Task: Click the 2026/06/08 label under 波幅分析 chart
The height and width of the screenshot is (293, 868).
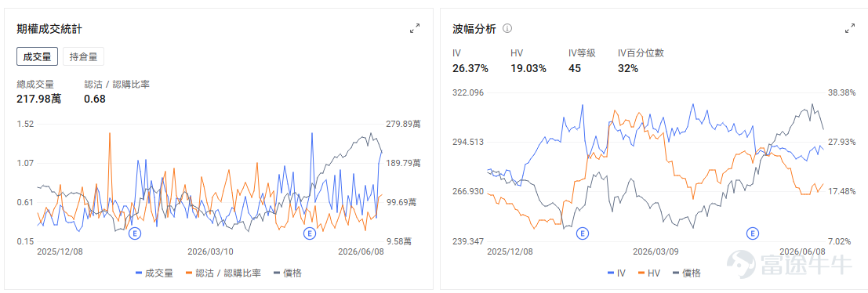Action: 802,251
